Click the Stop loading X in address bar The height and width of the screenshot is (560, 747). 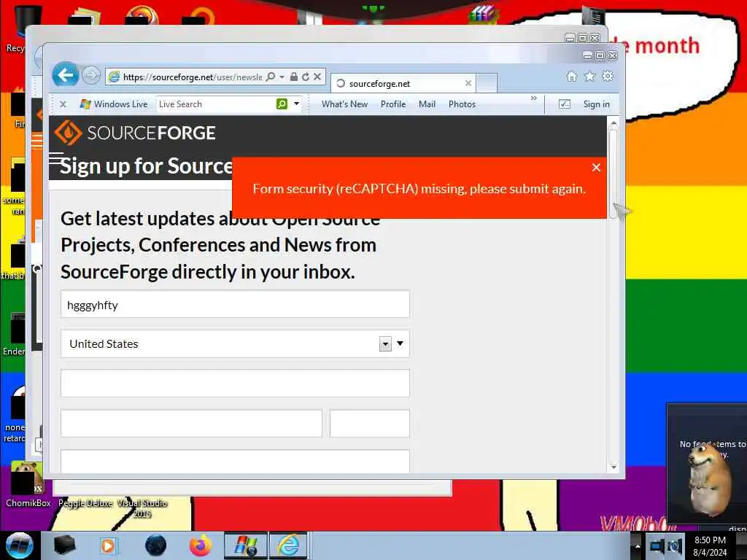(317, 77)
